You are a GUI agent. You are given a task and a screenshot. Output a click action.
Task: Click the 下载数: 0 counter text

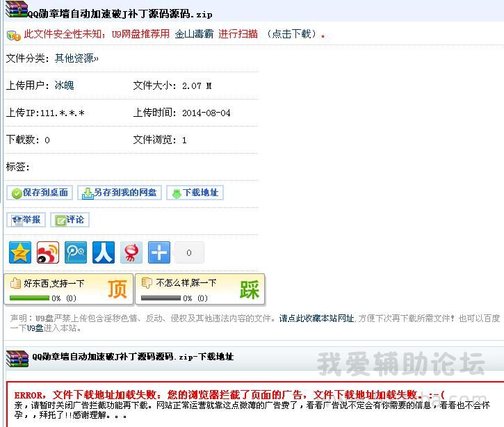(28, 140)
